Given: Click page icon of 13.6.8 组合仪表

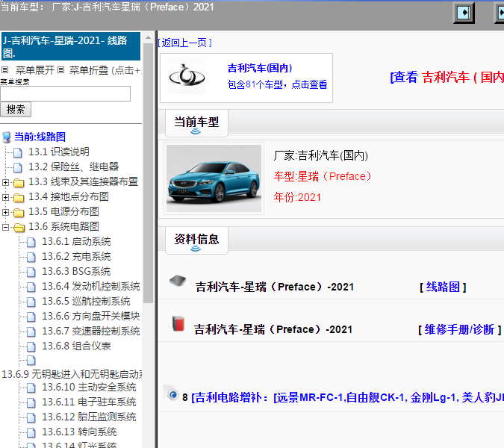Looking at the screenshot, I should (x=31, y=346).
